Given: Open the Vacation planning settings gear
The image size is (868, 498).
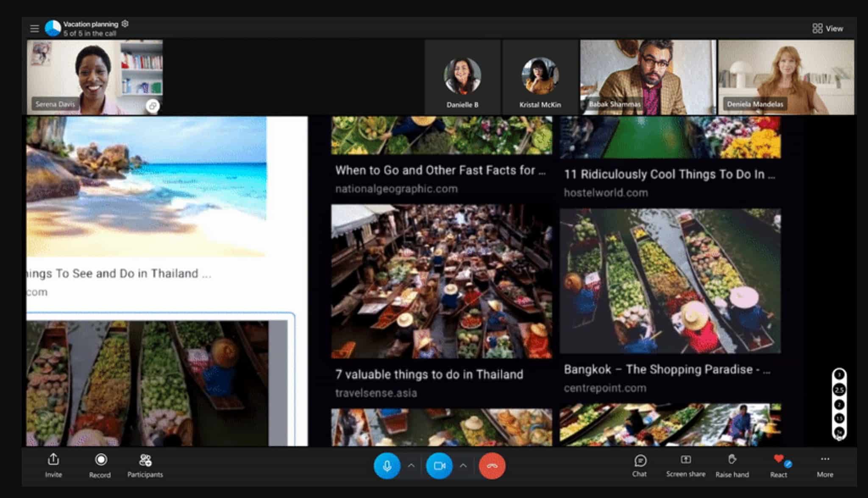Looking at the screenshot, I should coord(124,25).
